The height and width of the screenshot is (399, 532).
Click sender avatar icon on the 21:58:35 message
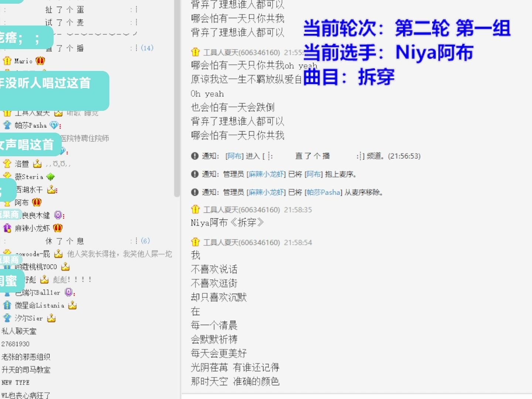(x=195, y=209)
